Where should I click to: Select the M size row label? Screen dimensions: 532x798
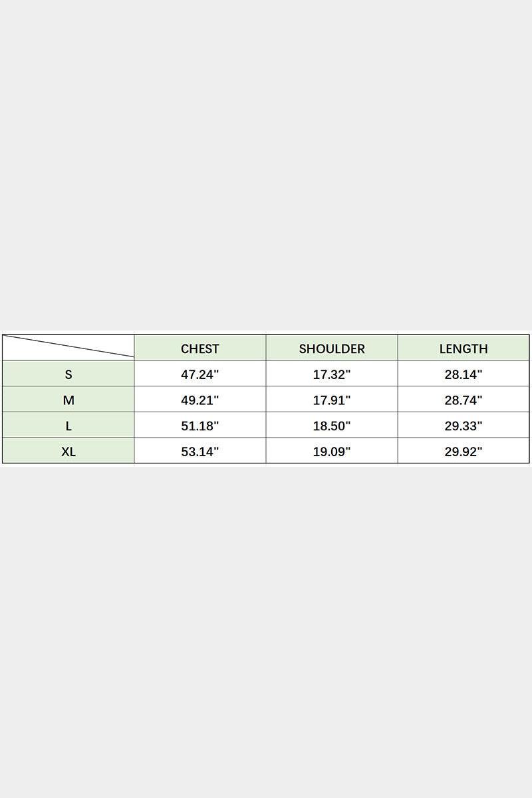click(x=68, y=400)
